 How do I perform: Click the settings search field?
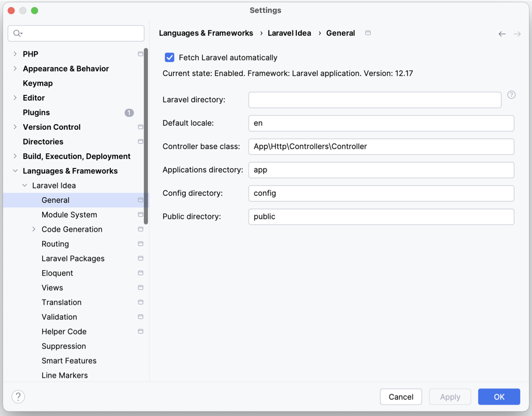tap(76, 33)
